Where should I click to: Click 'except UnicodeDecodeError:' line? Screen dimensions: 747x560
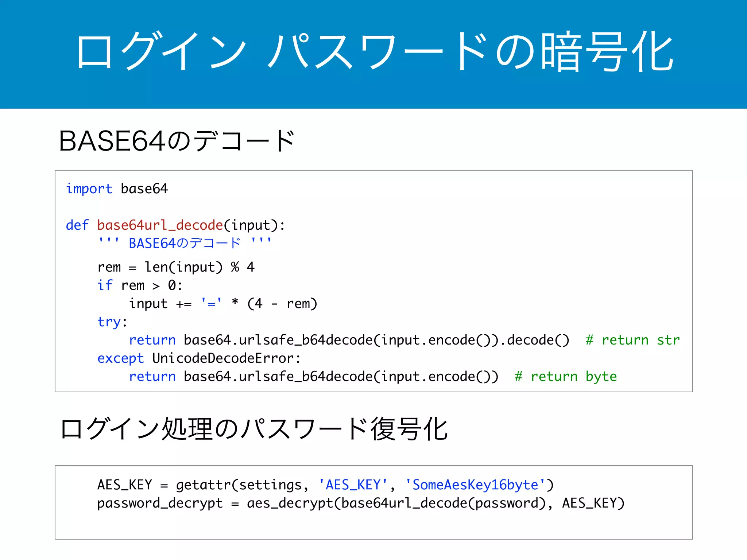click(x=199, y=358)
